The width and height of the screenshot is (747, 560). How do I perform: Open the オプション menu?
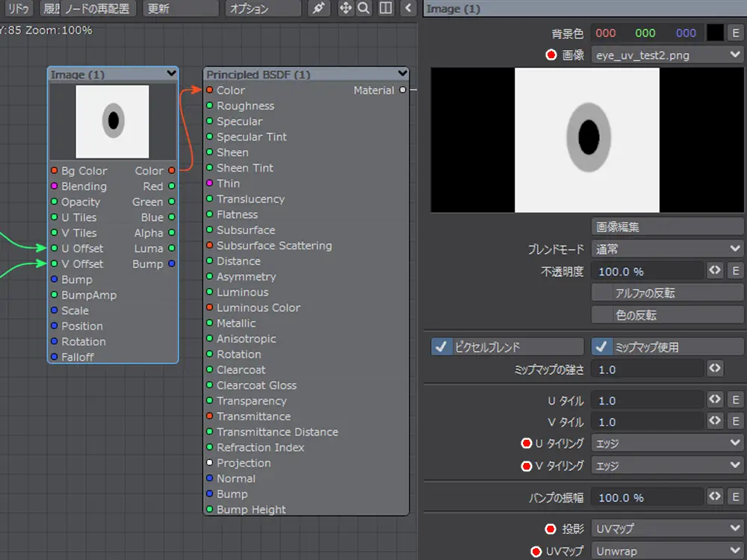click(x=263, y=8)
